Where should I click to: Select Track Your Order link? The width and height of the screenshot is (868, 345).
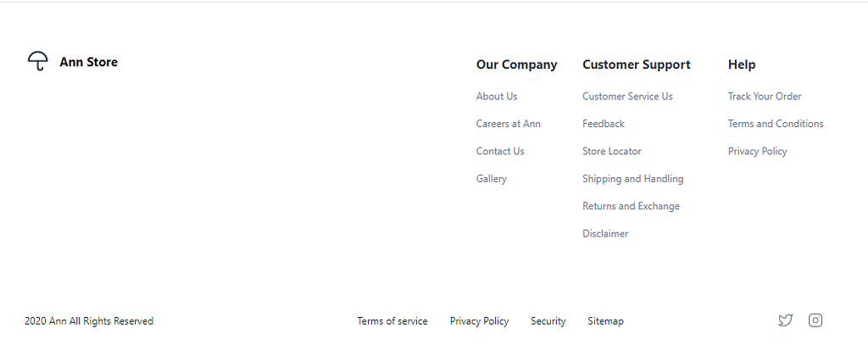(765, 97)
